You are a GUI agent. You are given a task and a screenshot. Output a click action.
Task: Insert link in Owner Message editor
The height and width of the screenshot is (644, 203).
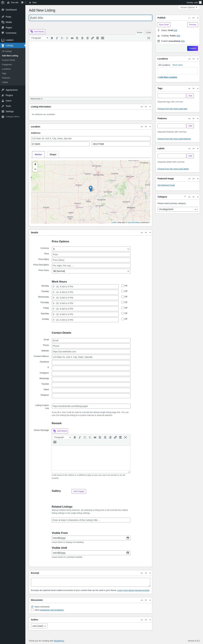(x=115, y=437)
